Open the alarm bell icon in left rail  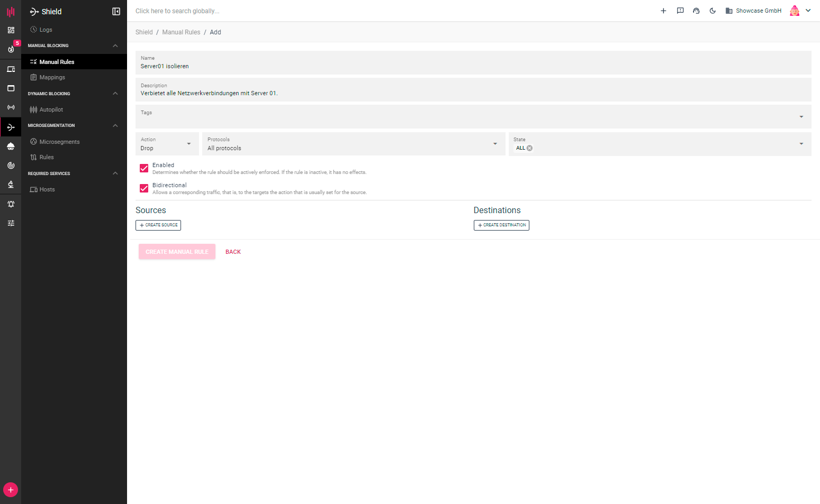click(x=11, y=204)
